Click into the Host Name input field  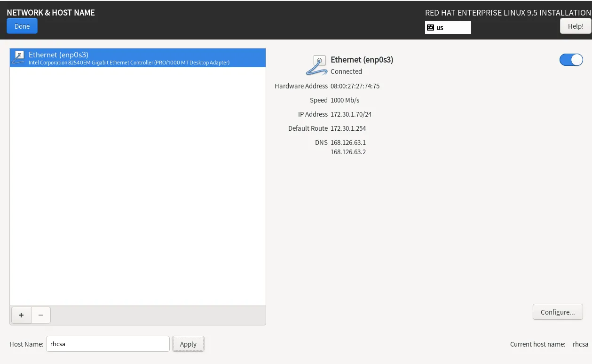coord(108,344)
